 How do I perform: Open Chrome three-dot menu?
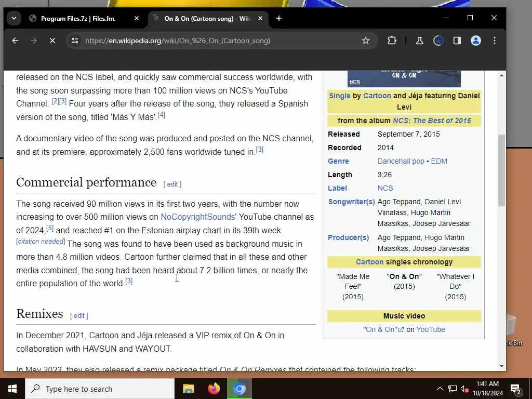(495, 41)
